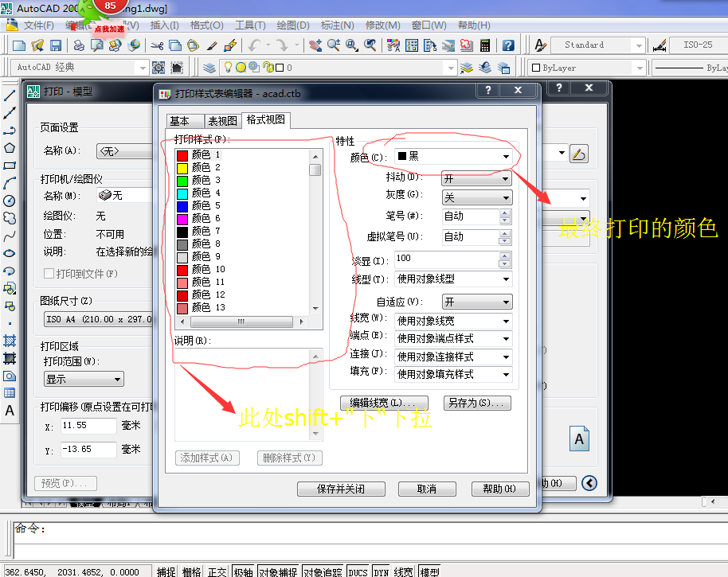Click the 保存并关闭 button
This screenshot has width=728, height=577.
(x=341, y=489)
